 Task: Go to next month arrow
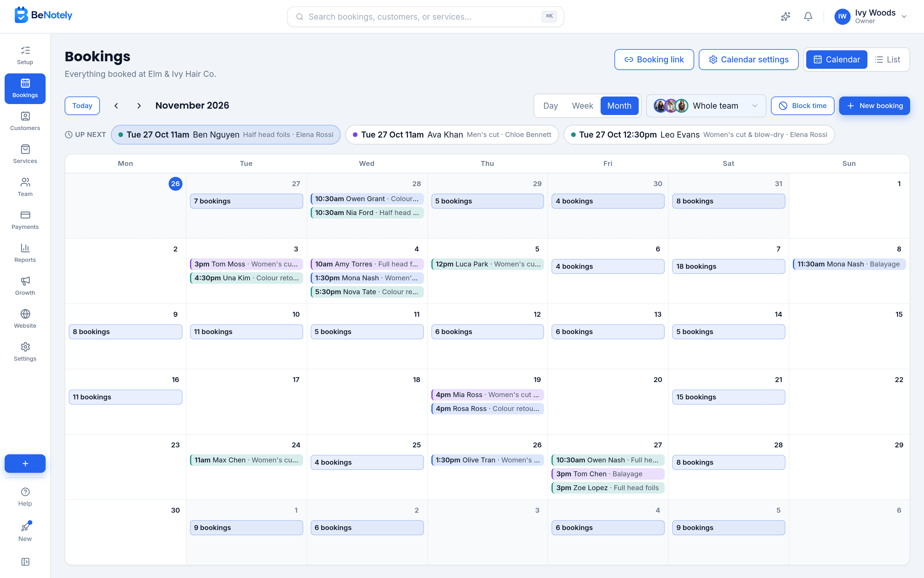[x=139, y=105]
